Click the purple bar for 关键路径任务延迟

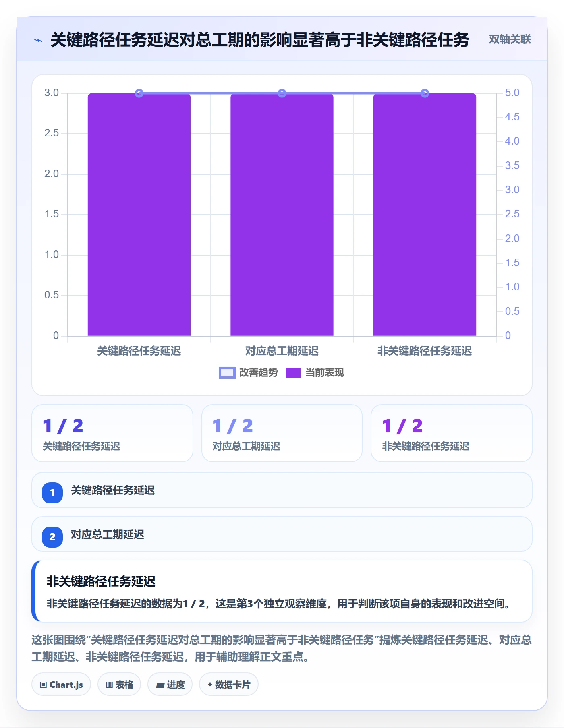click(x=139, y=215)
